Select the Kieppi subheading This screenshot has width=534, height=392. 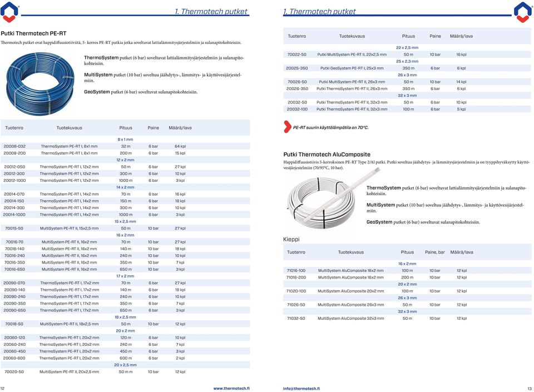[x=291, y=239]
